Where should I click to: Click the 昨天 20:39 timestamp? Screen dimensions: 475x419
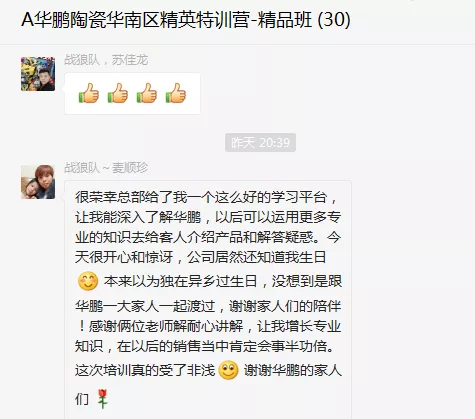pos(260,143)
